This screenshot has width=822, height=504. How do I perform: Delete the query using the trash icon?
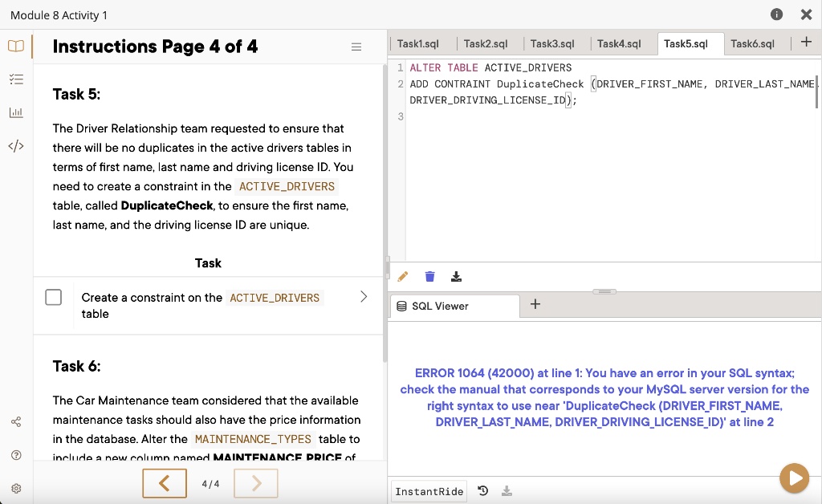pos(429,276)
